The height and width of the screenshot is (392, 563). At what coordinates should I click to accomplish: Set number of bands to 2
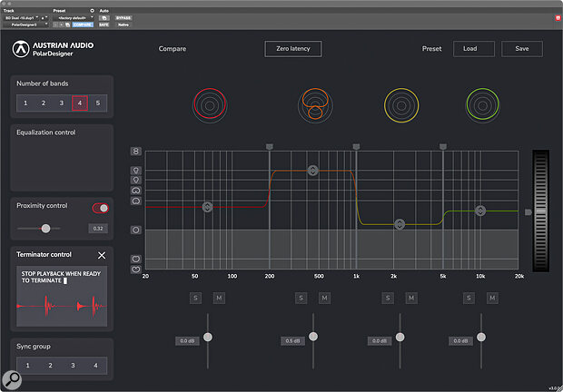click(x=44, y=103)
